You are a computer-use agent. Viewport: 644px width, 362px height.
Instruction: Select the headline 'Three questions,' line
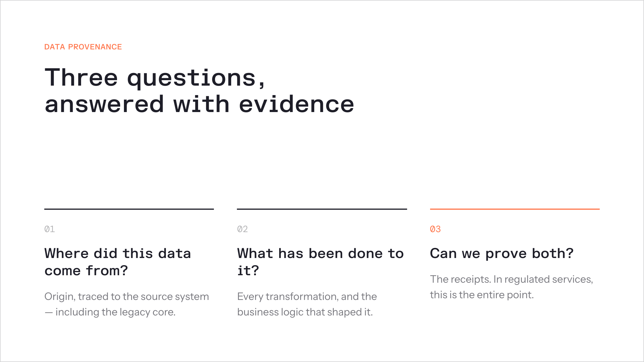[x=155, y=78]
